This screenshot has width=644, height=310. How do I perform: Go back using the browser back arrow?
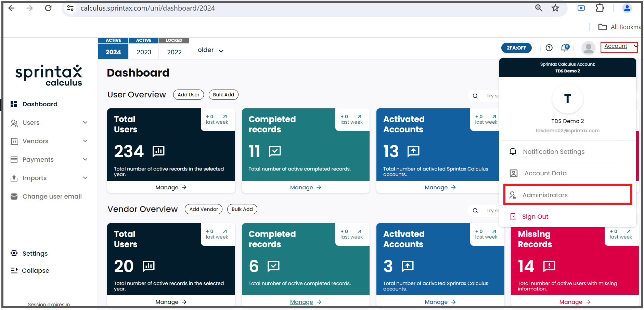pyautogui.click(x=11, y=8)
